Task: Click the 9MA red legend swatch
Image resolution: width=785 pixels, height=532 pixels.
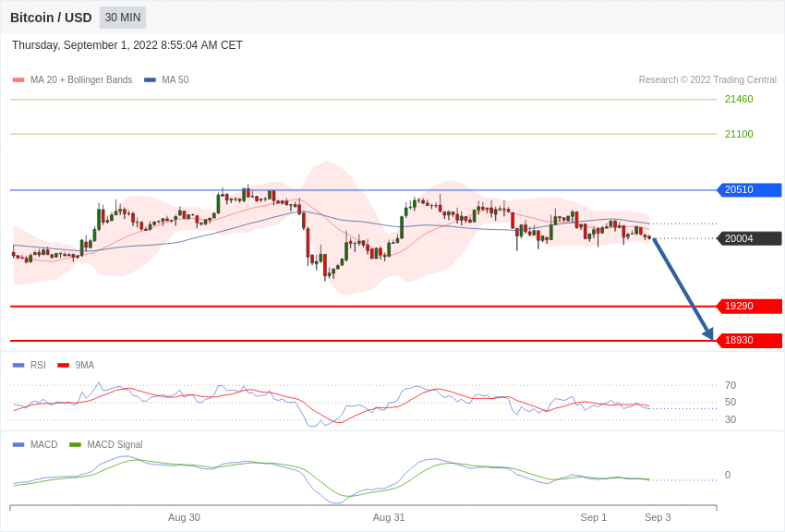Action: [64, 366]
